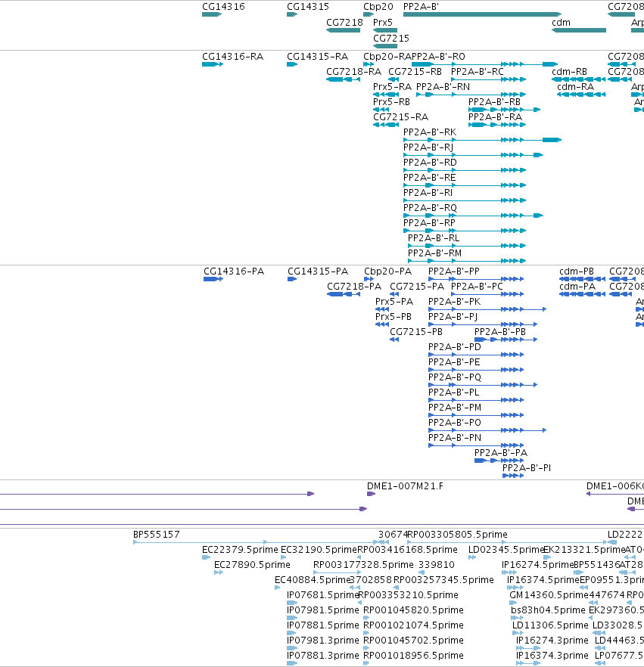Select the Prx5-PB protein label
The width and height of the screenshot is (644, 667).
pyautogui.click(x=394, y=317)
